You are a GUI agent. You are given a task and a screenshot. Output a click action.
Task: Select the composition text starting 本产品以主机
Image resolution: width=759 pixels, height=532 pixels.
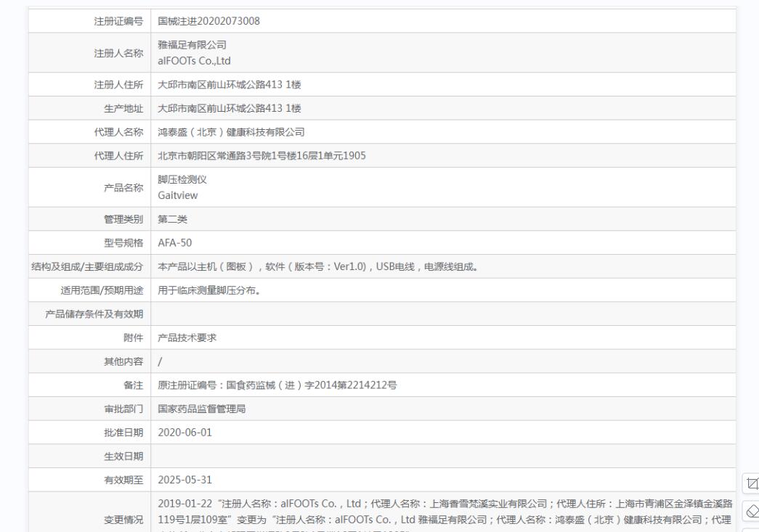click(x=319, y=266)
